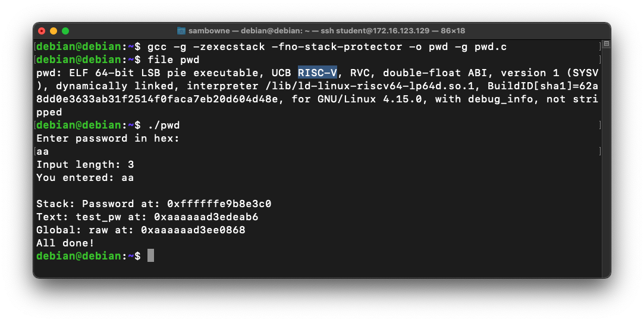Click the highlighted RISC-V text

tap(318, 73)
